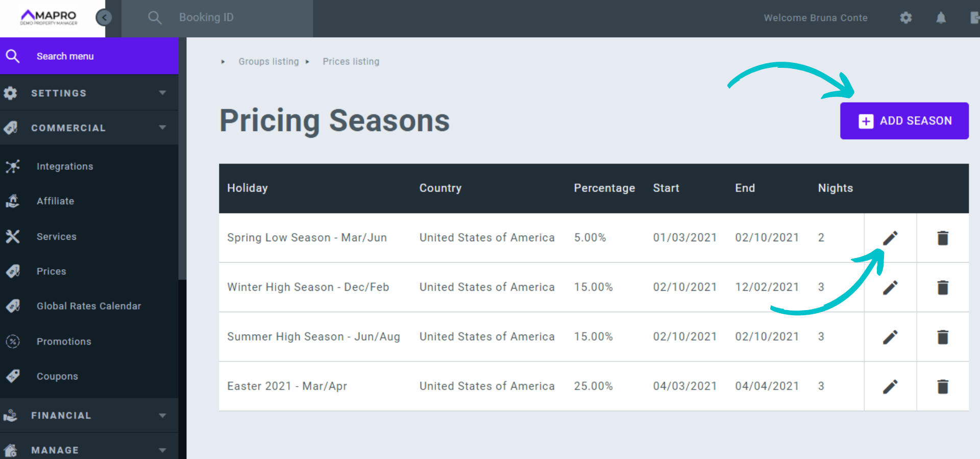Edit Winter High Season via its pencil icon
This screenshot has width=980, height=459.
pos(890,287)
